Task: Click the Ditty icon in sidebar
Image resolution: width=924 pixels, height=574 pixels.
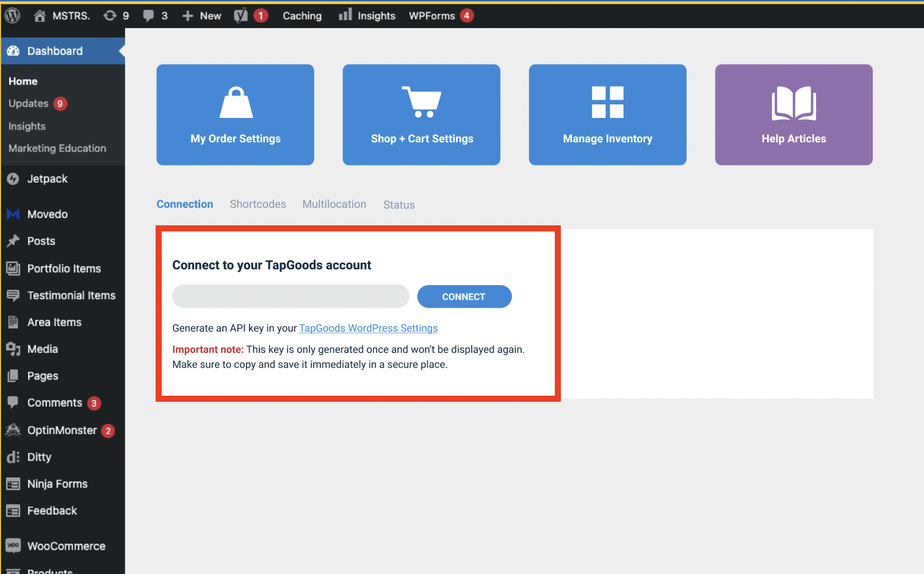Action: [13, 457]
